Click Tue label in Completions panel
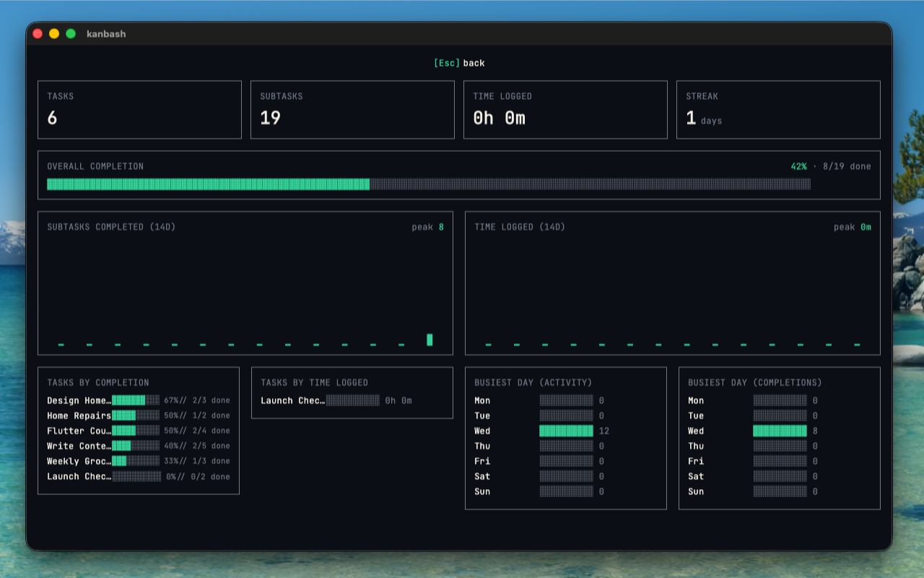This screenshot has height=578, width=924. click(x=696, y=415)
